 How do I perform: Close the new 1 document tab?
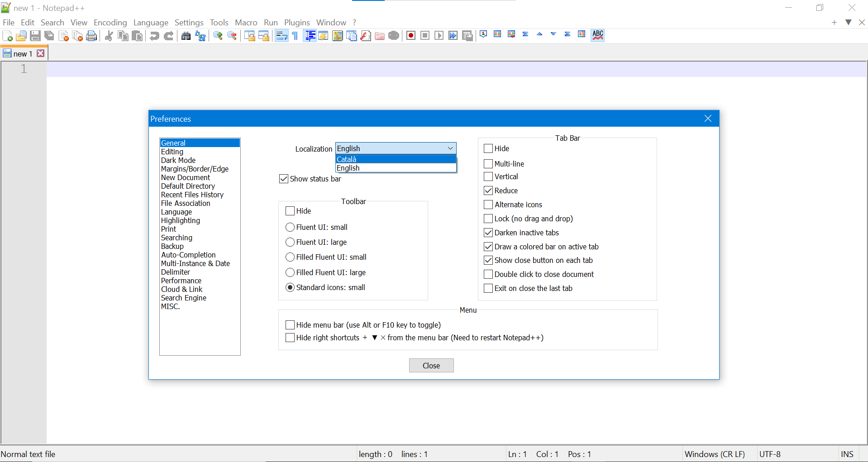click(41, 53)
